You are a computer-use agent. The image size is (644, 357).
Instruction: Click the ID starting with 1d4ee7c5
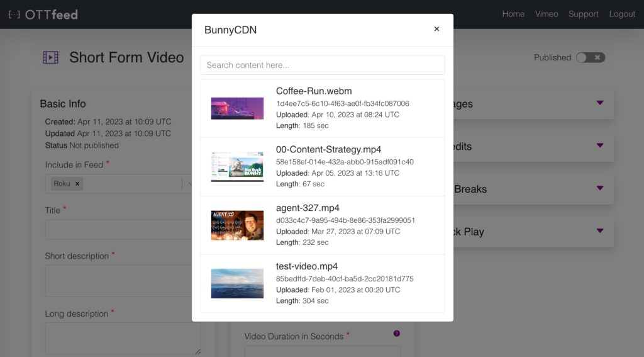[343, 104]
